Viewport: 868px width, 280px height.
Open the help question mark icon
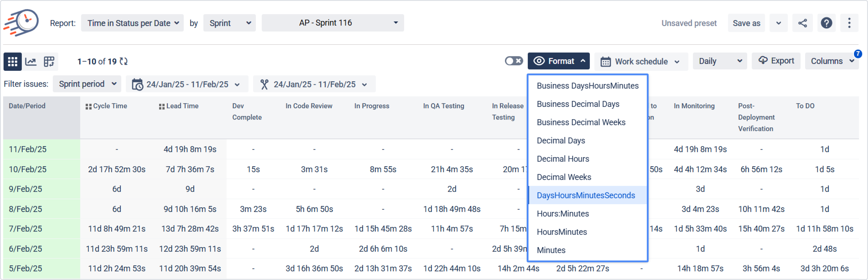coord(826,23)
